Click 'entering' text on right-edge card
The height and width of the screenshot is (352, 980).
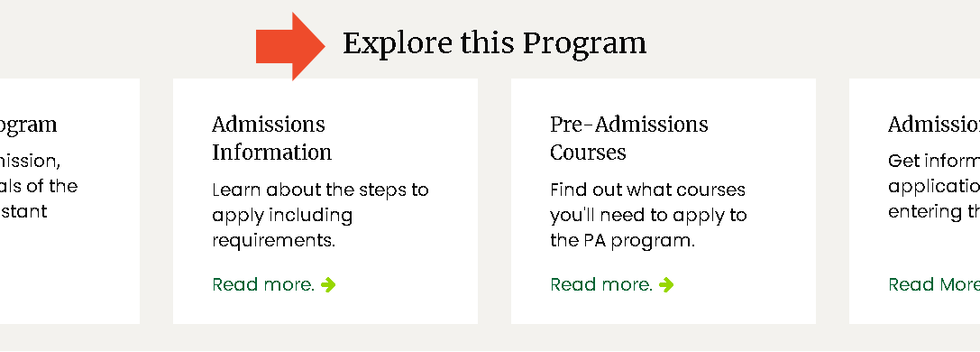click(925, 212)
